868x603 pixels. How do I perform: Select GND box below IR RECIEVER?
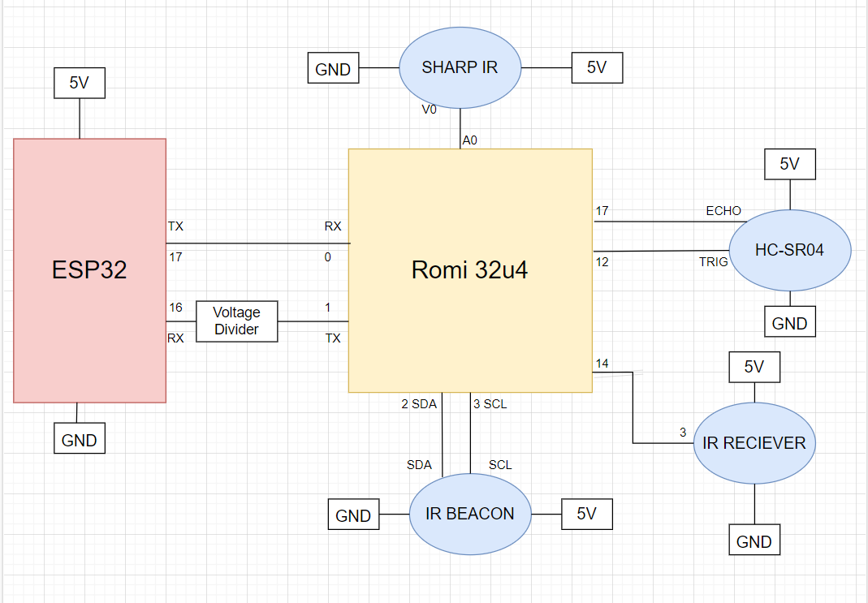pos(754,541)
